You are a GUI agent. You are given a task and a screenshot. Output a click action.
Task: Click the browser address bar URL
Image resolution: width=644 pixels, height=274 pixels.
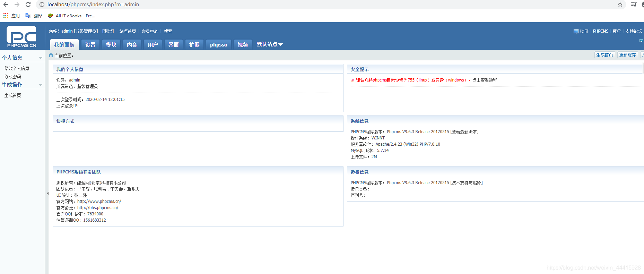coord(93,5)
